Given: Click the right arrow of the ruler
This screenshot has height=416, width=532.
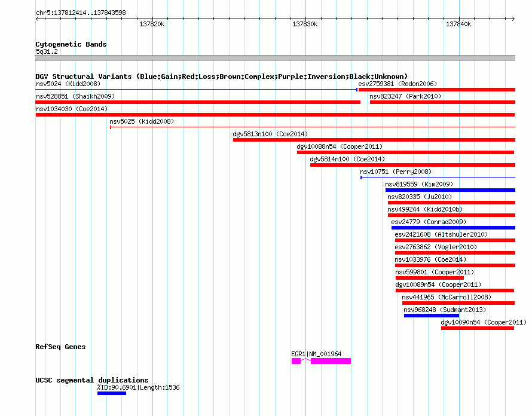Looking at the screenshot, I should tap(513, 19).
